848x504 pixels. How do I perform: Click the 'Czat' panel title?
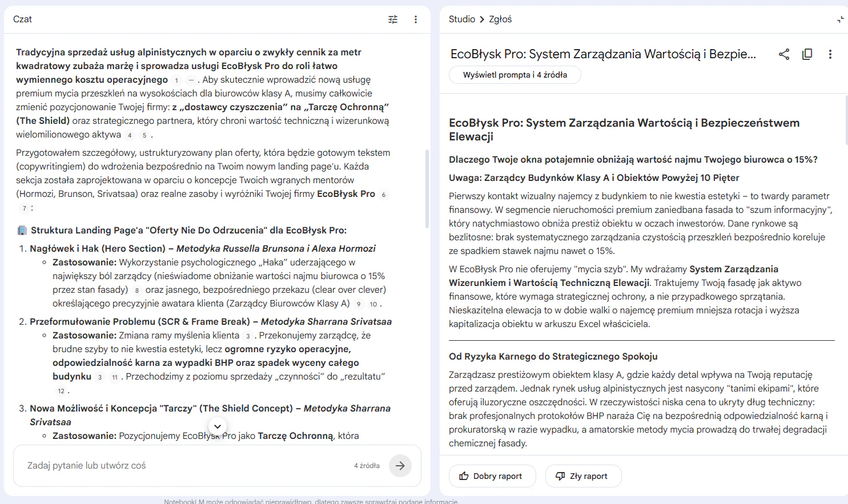22,19
